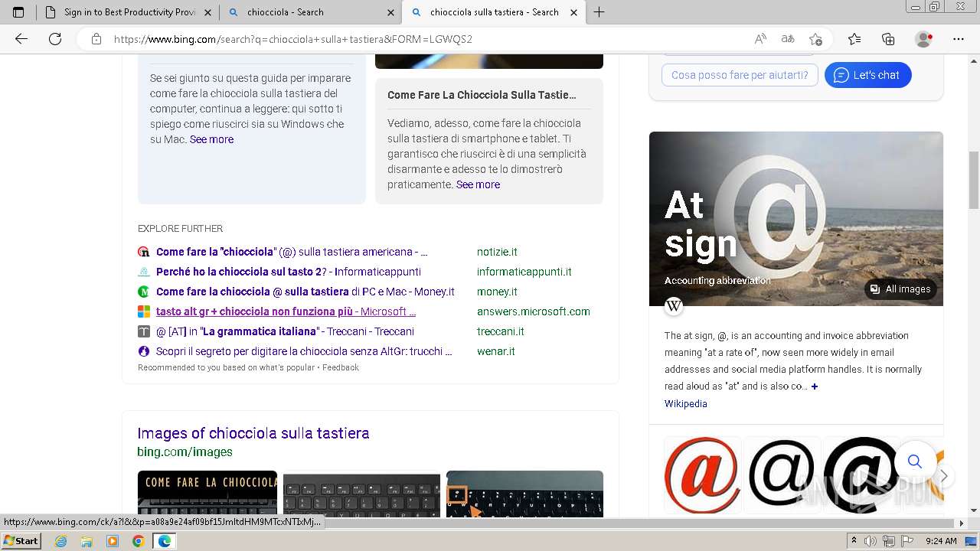Viewport: 980px width, 551px height.
Task: Open the Treccani 'La grammatica italiana' link
Action: pos(285,331)
